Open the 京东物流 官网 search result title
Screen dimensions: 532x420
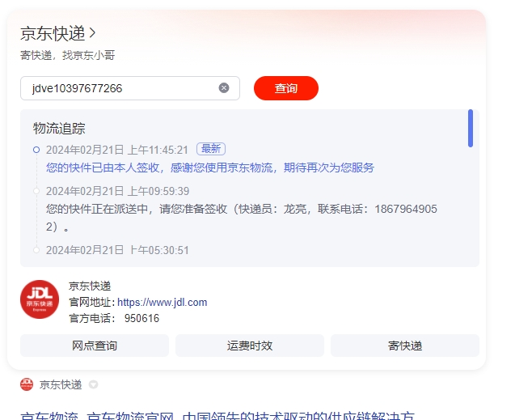(217, 416)
